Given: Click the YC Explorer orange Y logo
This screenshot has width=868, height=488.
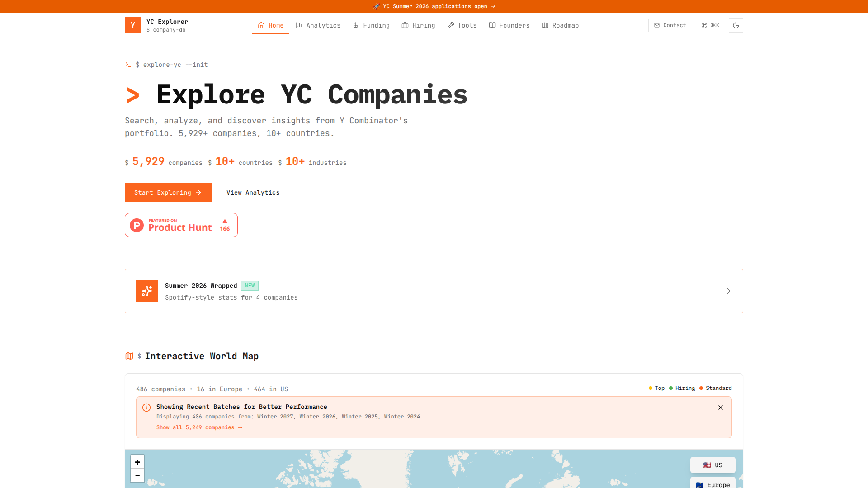Looking at the screenshot, I should (x=133, y=25).
